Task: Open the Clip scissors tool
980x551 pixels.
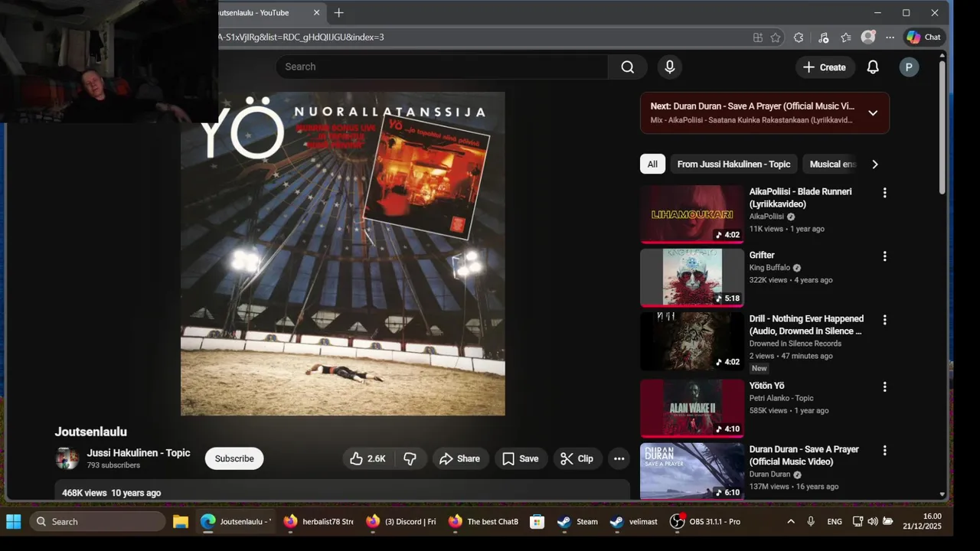Action: click(577, 458)
